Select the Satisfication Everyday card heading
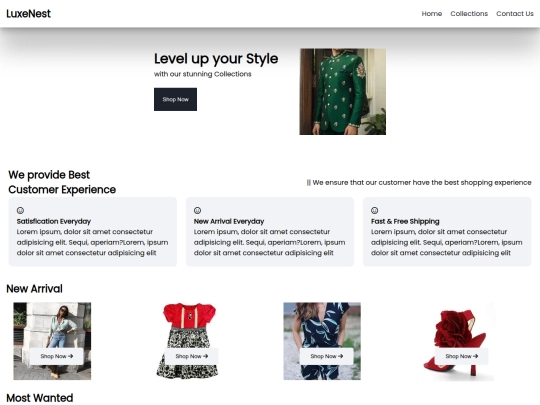This screenshot has height=405, width=540. tap(54, 221)
